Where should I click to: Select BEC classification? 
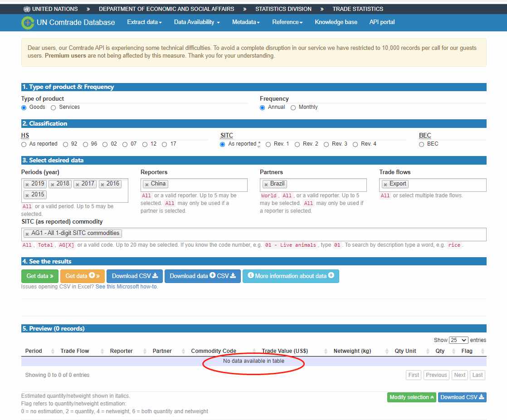point(421,145)
